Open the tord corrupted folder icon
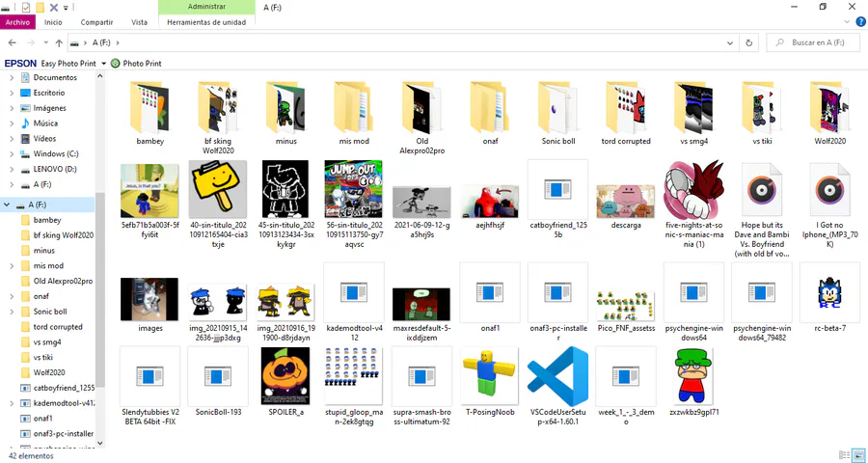The image size is (868, 463). click(626, 107)
